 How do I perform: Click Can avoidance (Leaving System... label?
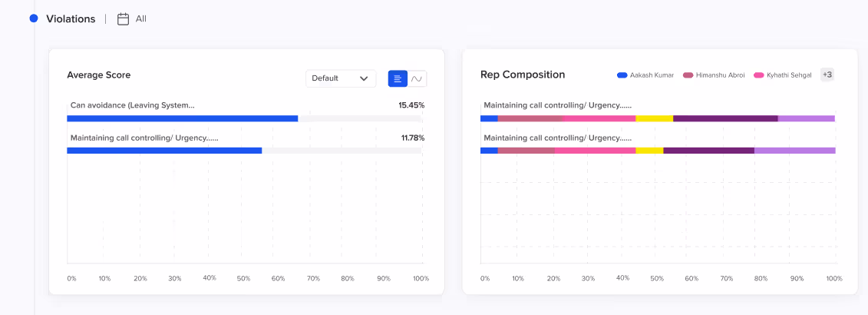click(x=132, y=104)
